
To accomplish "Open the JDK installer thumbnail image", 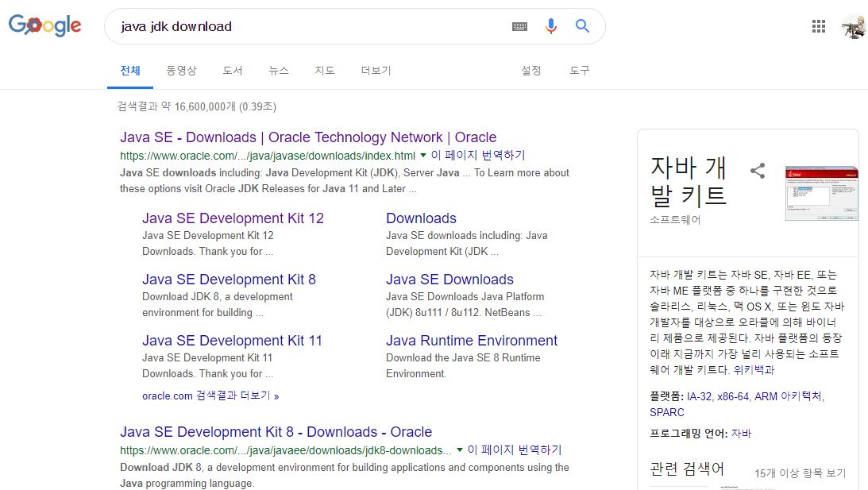I will click(821, 193).
